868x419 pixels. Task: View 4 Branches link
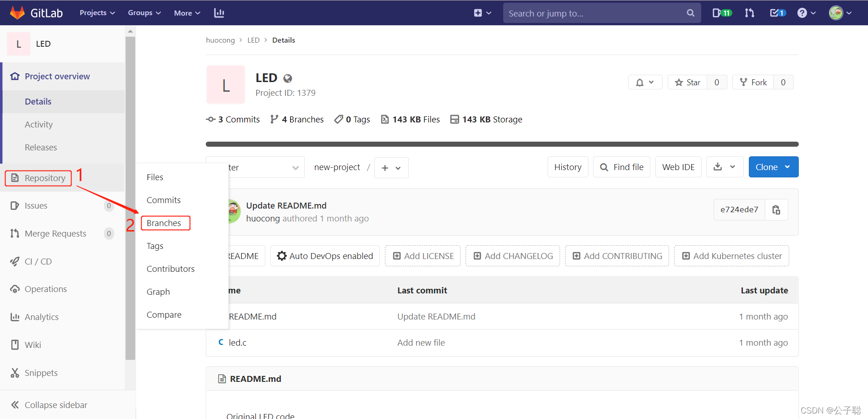tap(297, 119)
